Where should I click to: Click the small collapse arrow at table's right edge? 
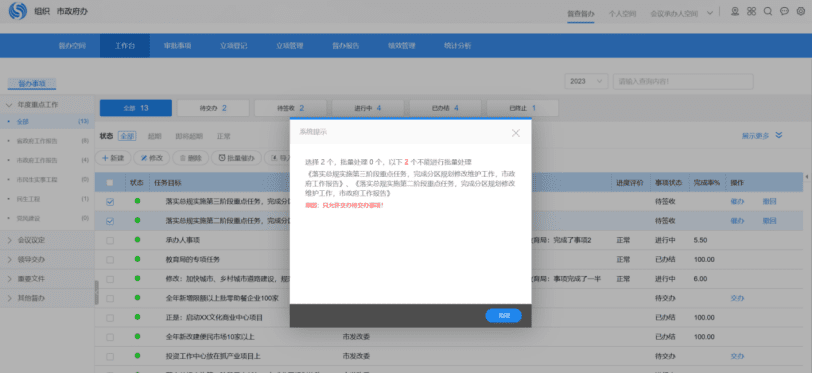[806, 177]
